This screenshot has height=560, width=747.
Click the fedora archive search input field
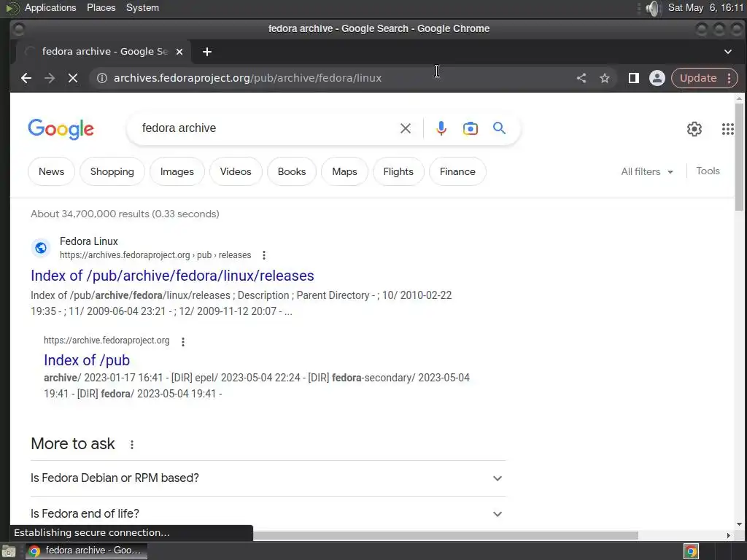click(267, 128)
